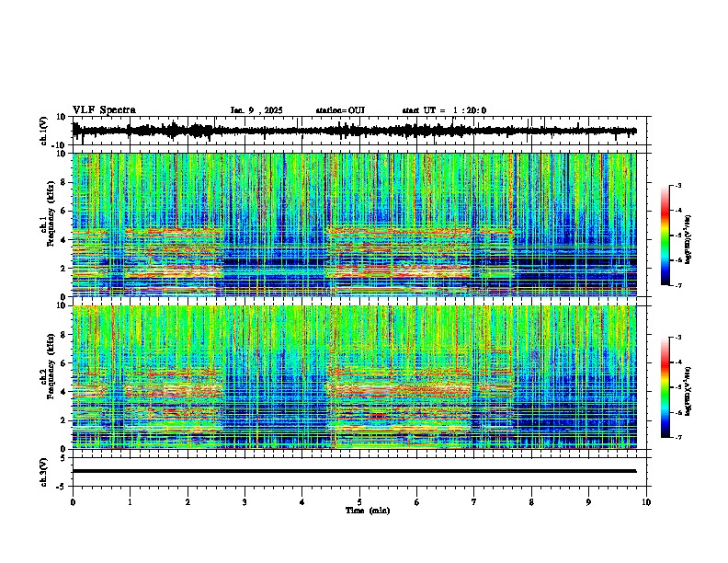Click time axis tick label 4
This screenshot has width=728, height=563.
click(x=301, y=502)
